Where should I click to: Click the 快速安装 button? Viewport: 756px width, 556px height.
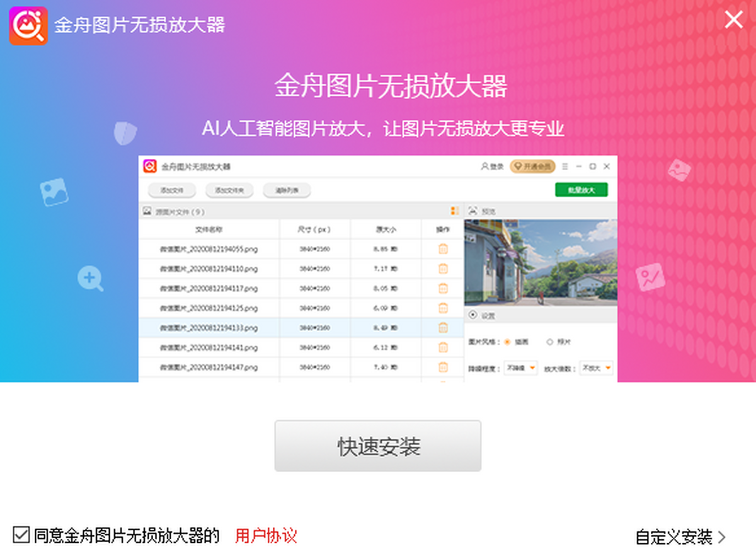pyautogui.click(x=378, y=446)
